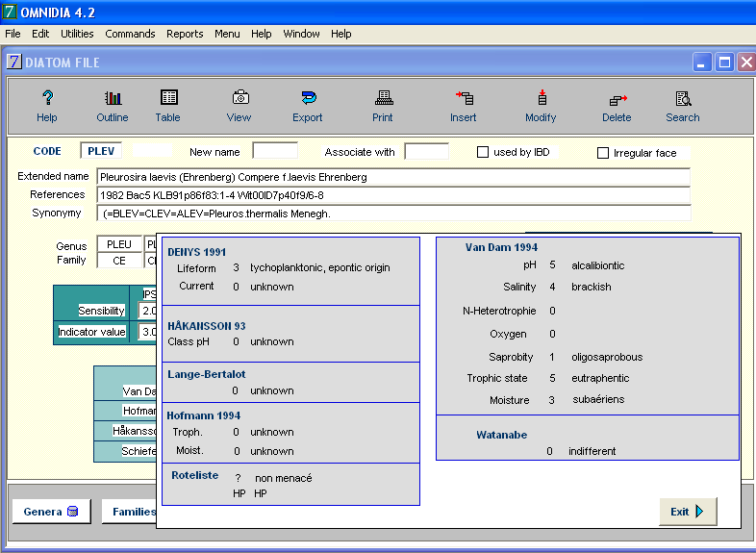Click the Insert record icon
Viewport: 756px width, 553px height.
click(x=465, y=98)
